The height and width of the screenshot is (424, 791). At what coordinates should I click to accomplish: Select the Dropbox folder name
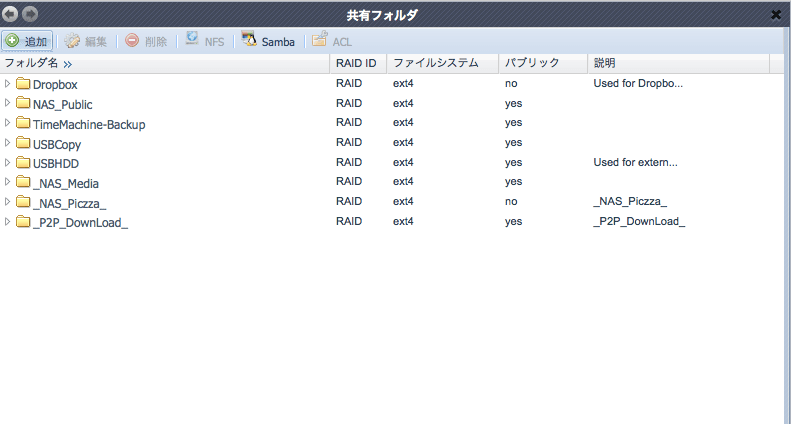click(x=55, y=85)
